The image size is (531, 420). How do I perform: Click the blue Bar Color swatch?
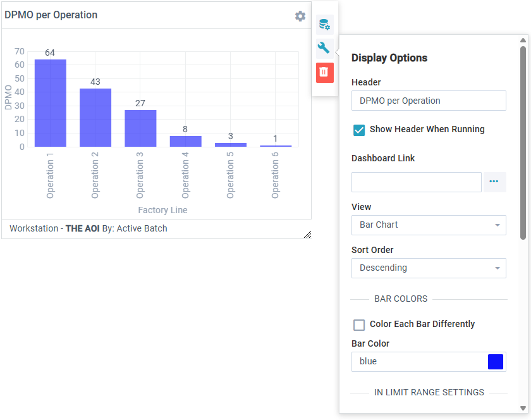tap(496, 362)
